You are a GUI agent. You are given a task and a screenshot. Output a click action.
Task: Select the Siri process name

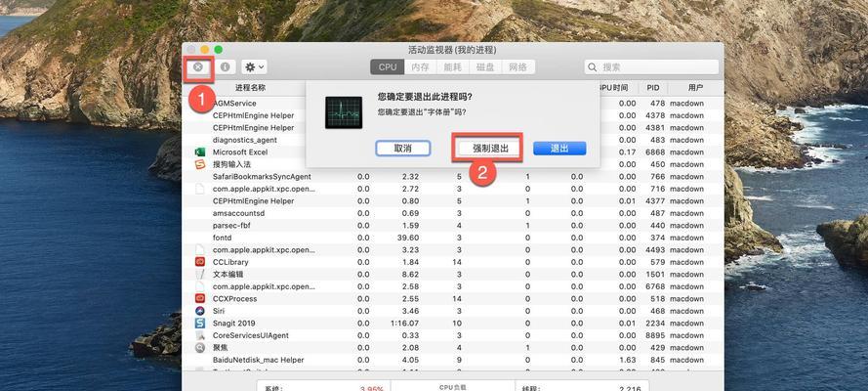click(219, 311)
